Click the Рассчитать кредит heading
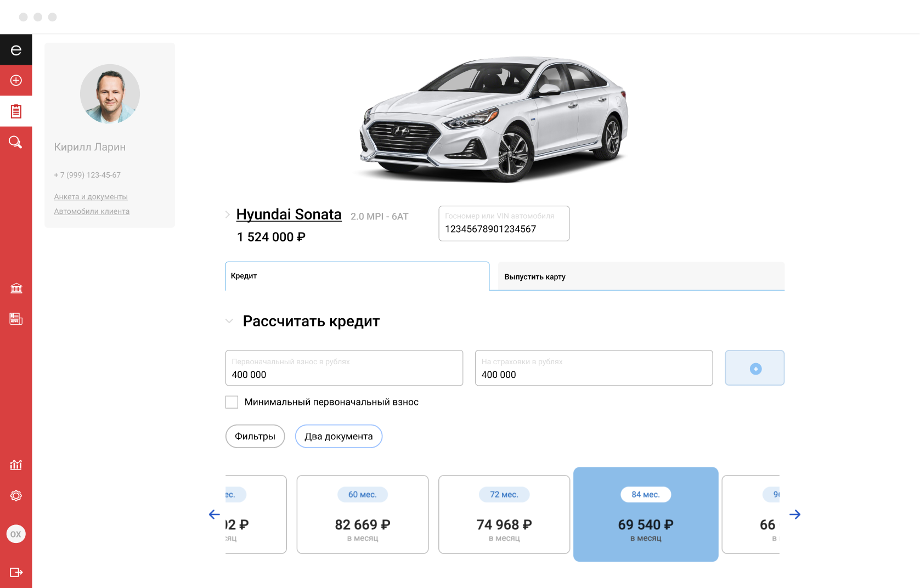Screen dimensions: 920x588 click(311, 321)
